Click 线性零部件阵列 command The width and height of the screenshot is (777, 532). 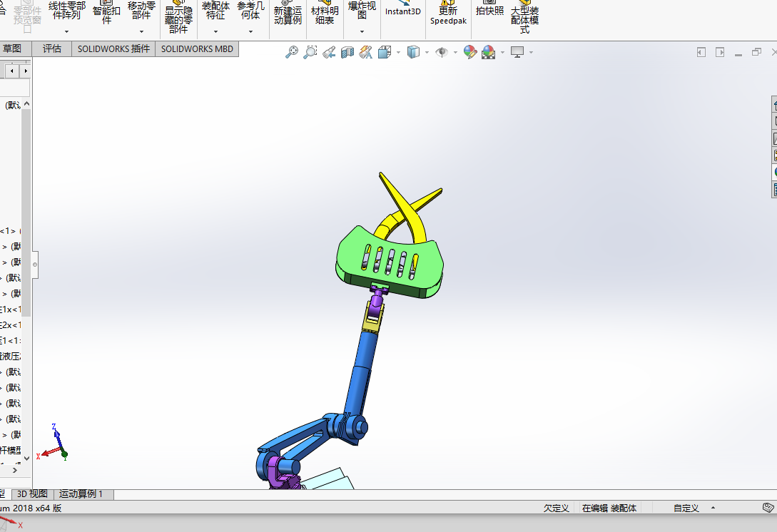click(x=67, y=10)
